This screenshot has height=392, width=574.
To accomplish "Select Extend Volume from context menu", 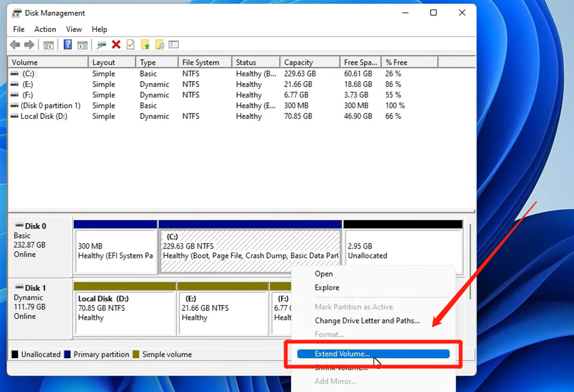I will pos(341,354).
